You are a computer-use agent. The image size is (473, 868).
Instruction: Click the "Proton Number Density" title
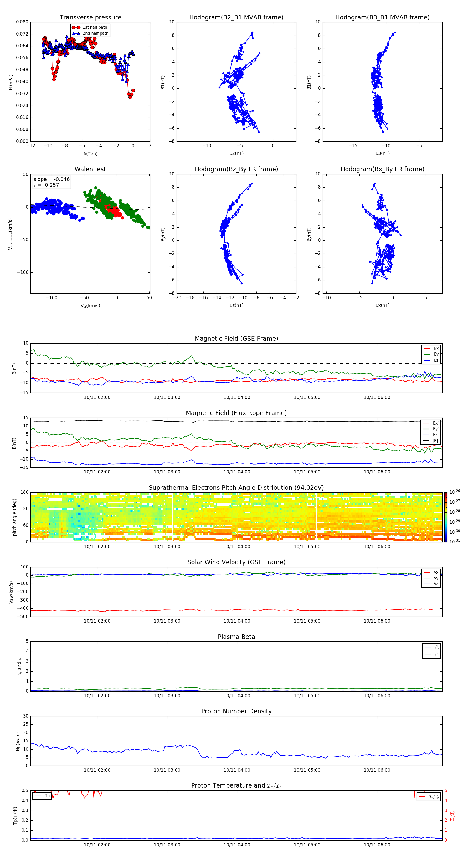pos(236,711)
